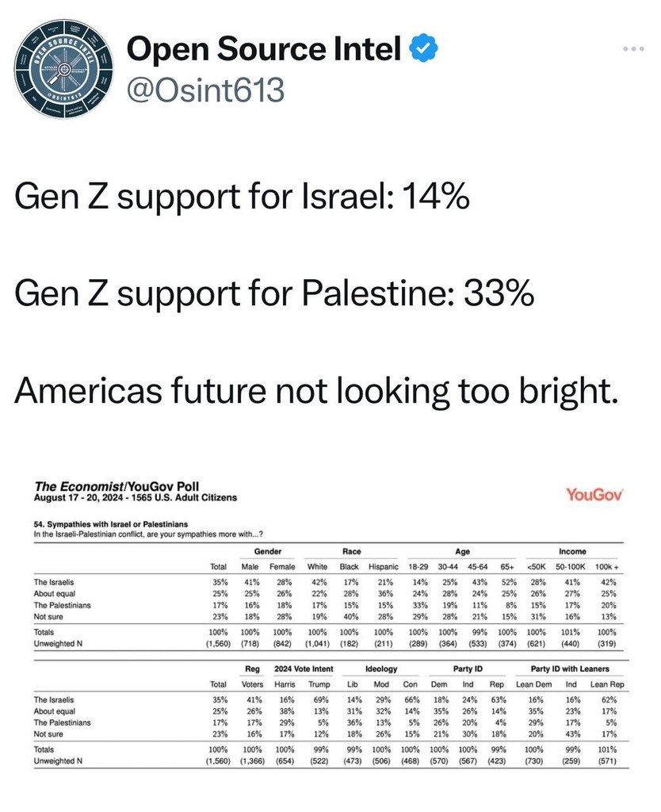Select "Americas future not looking too bright." text
661x812 pixels.
314,393
